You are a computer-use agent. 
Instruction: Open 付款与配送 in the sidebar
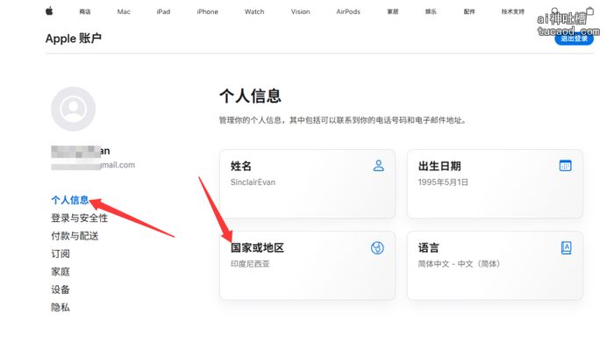(75, 236)
